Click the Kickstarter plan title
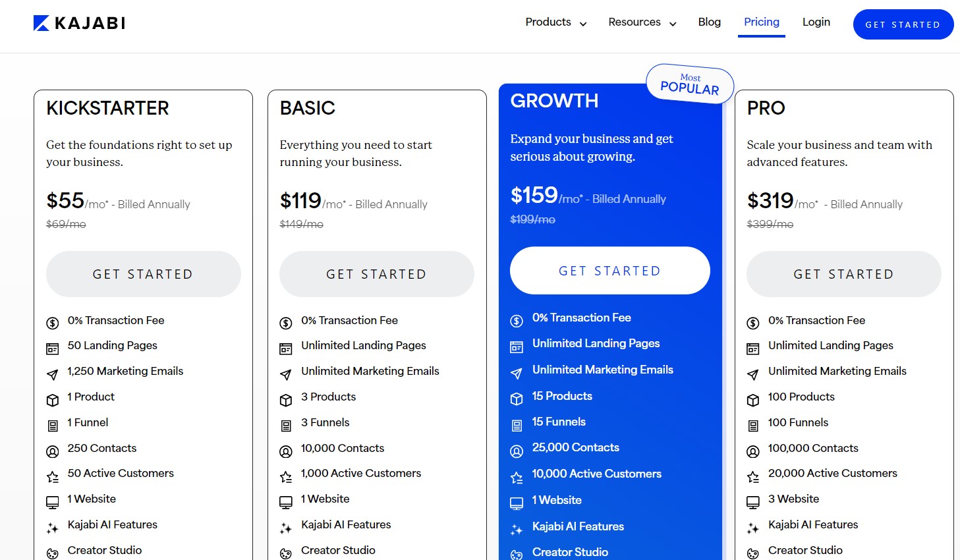Screen dimensions: 960x560 (107, 108)
